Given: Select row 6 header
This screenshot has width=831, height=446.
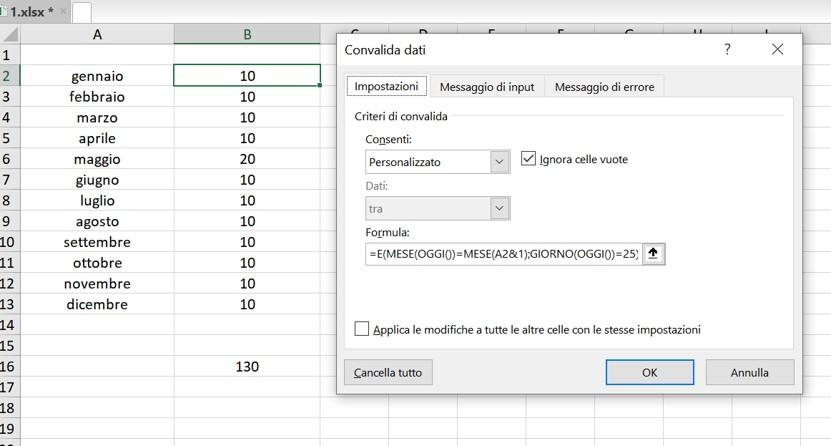Looking at the screenshot, I should click(x=8, y=159).
